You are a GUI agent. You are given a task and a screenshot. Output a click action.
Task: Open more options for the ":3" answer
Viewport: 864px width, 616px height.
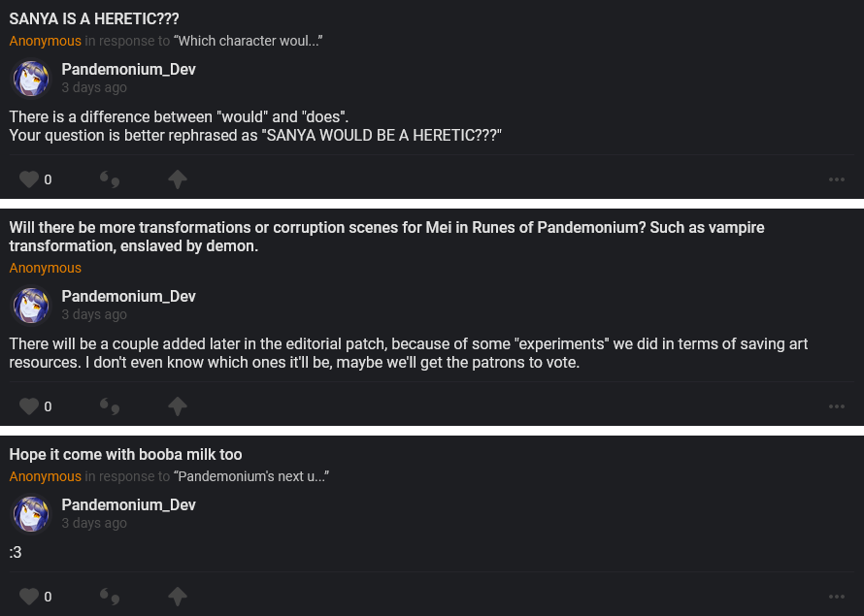pyautogui.click(x=837, y=597)
